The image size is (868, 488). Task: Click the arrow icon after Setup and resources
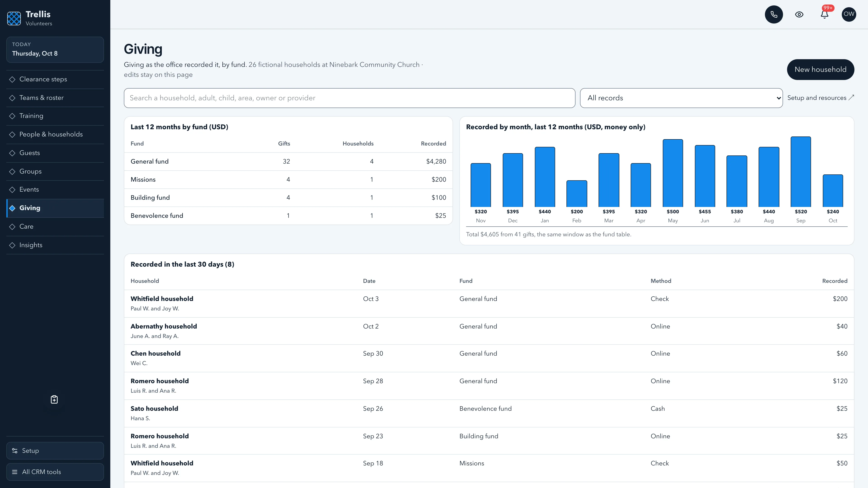(x=851, y=98)
